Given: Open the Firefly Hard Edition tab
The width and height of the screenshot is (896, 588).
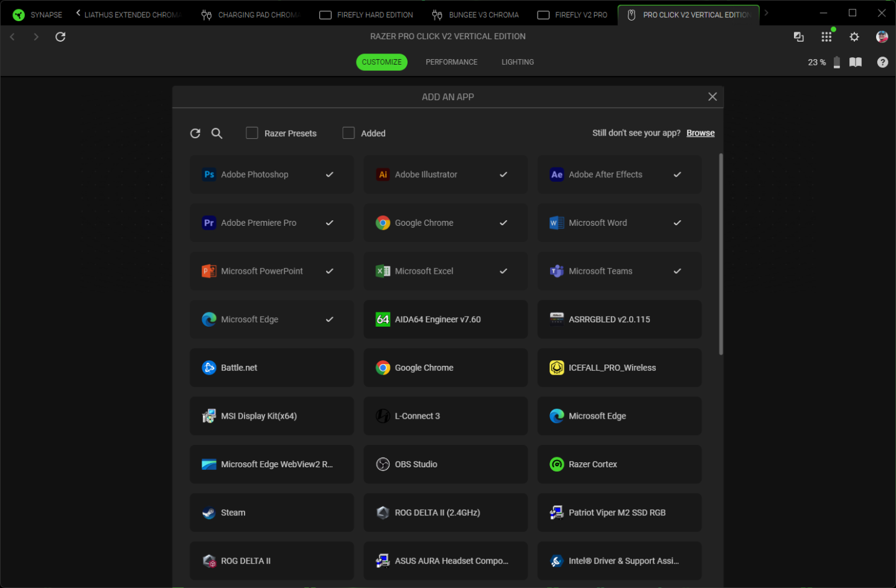Looking at the screenshot, I should pyautogui.click(x=366, y=15).
